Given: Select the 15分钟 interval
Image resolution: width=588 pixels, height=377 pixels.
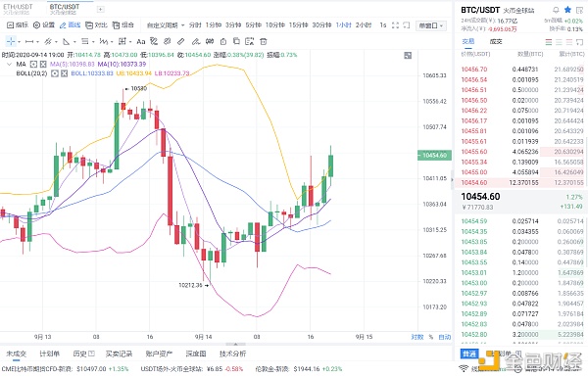Looking at the screenshot, I should pos(298,25).
